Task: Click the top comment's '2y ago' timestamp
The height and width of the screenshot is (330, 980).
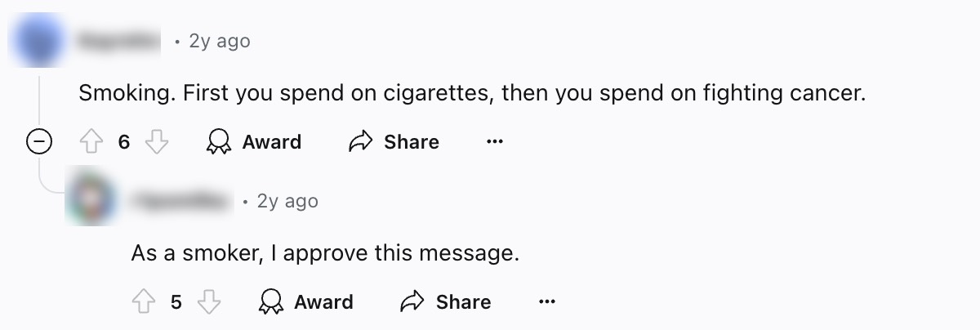Action: (219, 41)
